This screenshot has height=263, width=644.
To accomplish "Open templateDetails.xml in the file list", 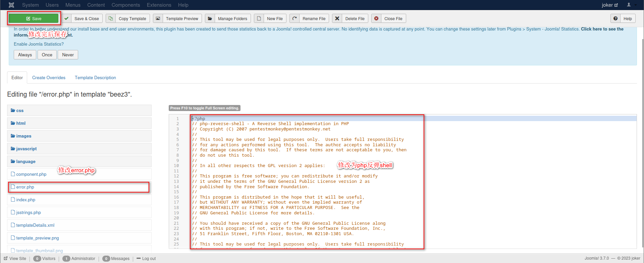I will [79, 225].
